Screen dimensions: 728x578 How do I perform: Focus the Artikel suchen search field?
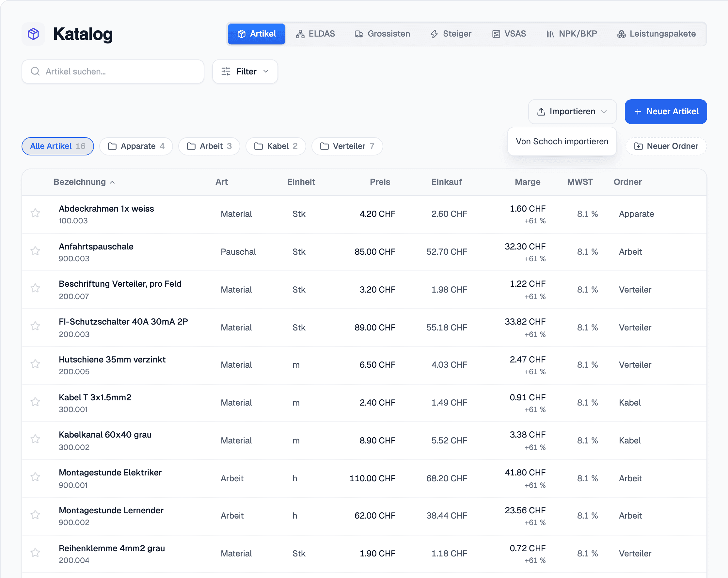[x=113, y=72]
